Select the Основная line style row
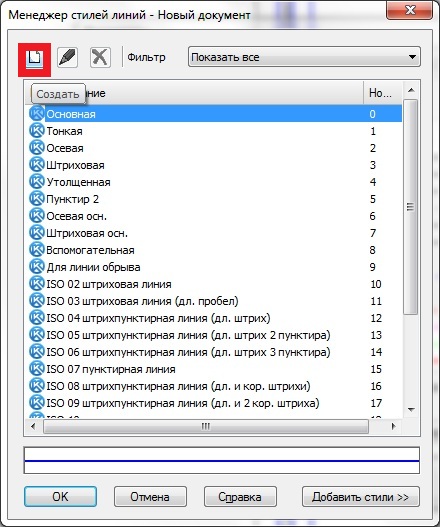Image resolution: width=440 pixels, height=527 pixels. (x=215, y=114)
